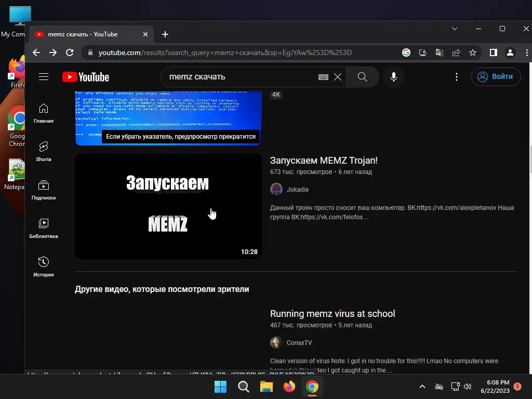The height and width of the screenshot is (399, 532).
Task: Go forward in Chrome
Action: (53, 52)
